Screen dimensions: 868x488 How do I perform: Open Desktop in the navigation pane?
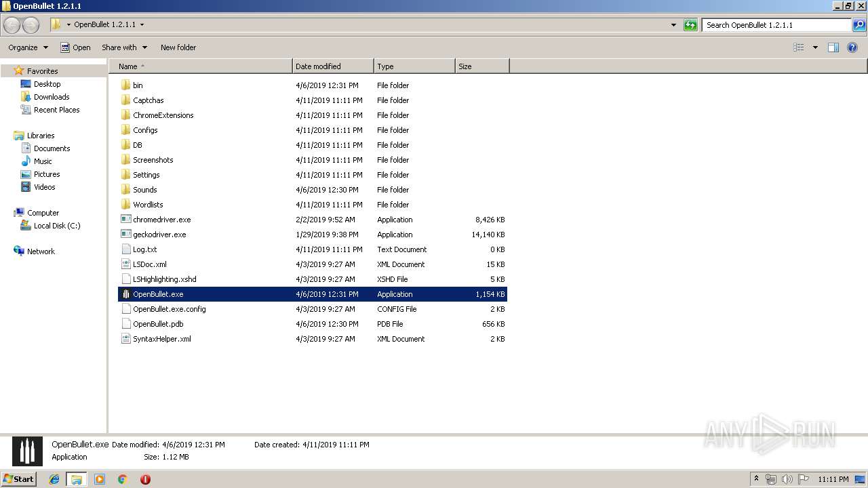coord(47,84)
